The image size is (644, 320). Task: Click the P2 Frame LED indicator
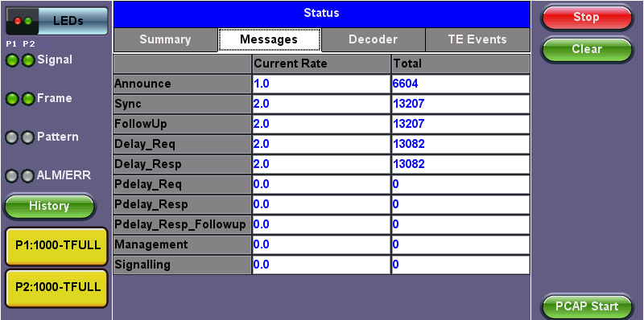click(27, 99)
